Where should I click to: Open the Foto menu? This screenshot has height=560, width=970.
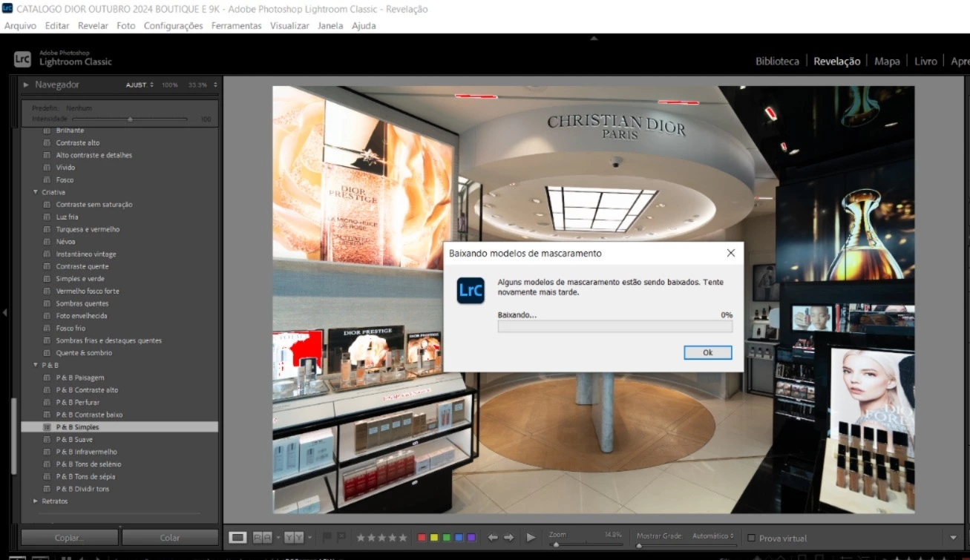point(126,25)
